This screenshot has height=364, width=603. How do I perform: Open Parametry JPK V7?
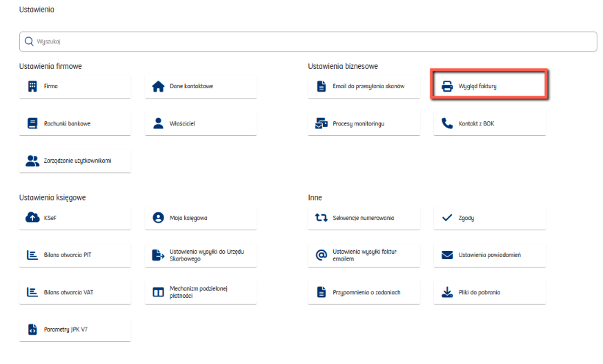75,330
